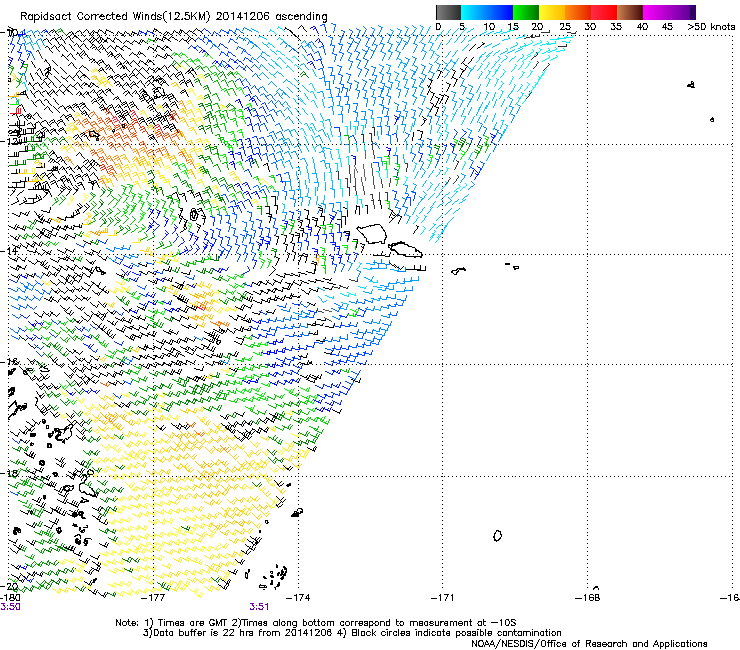Click the '-16' latitude axis label
Screen dimensions: 740x650
click(9, 362)
